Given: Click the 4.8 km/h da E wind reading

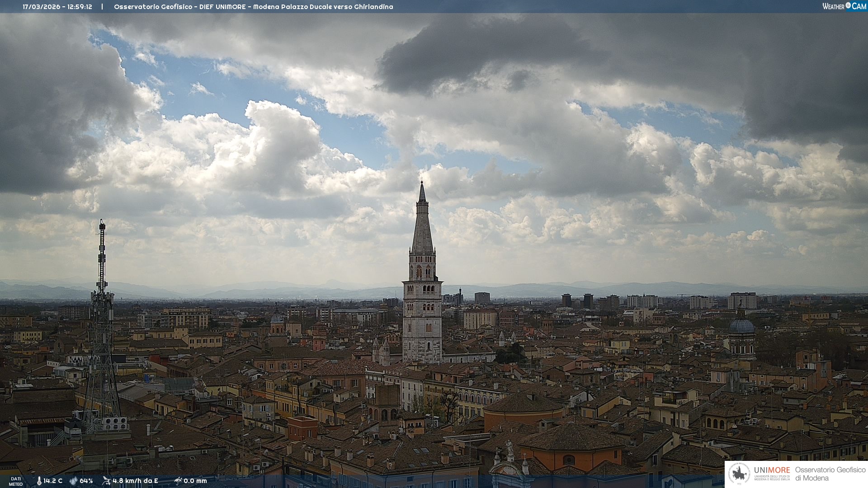Looking at the screenshot, I should [x=135, y=481].
